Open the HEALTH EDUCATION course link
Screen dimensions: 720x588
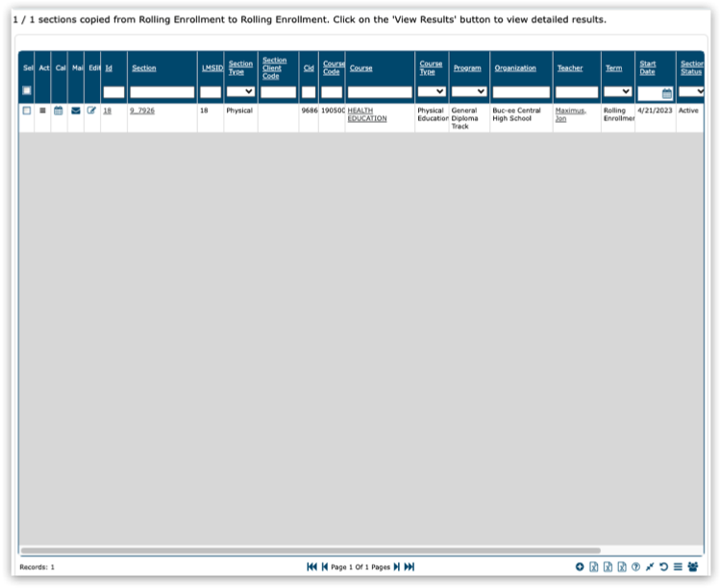coord(367,114)
